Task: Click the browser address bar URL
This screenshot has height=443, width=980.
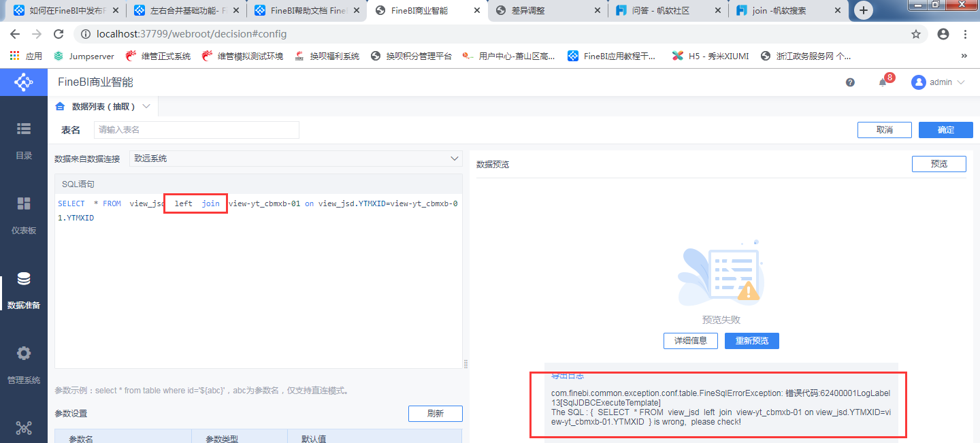Action: click(192, 34)
